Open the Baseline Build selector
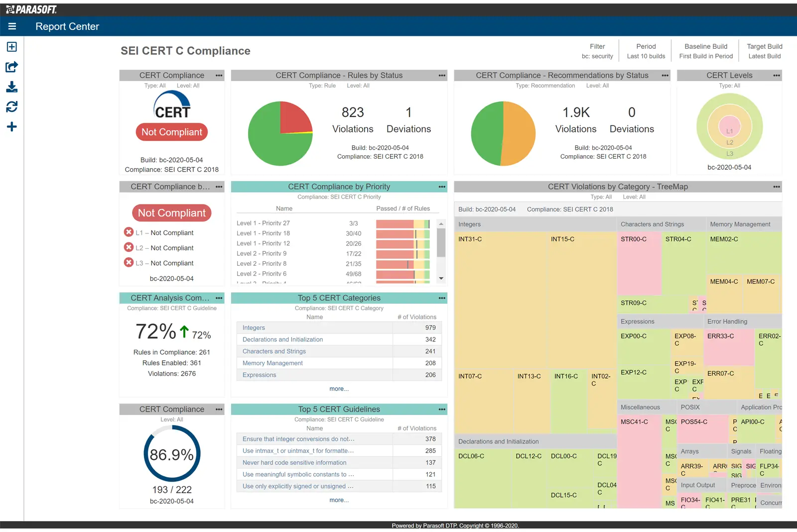Screen dimensions: 797x532 [706, 51]
